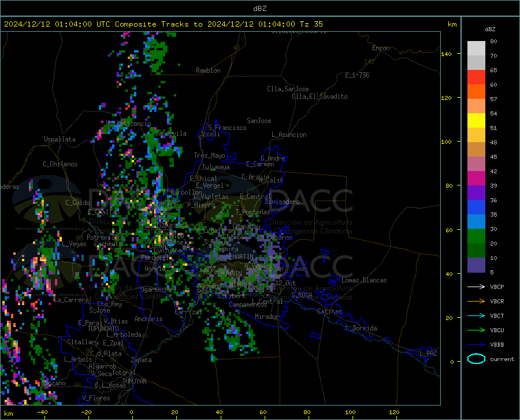Click the L_Vegas map label
Screen dimensions: 520x420
(74, 244)
